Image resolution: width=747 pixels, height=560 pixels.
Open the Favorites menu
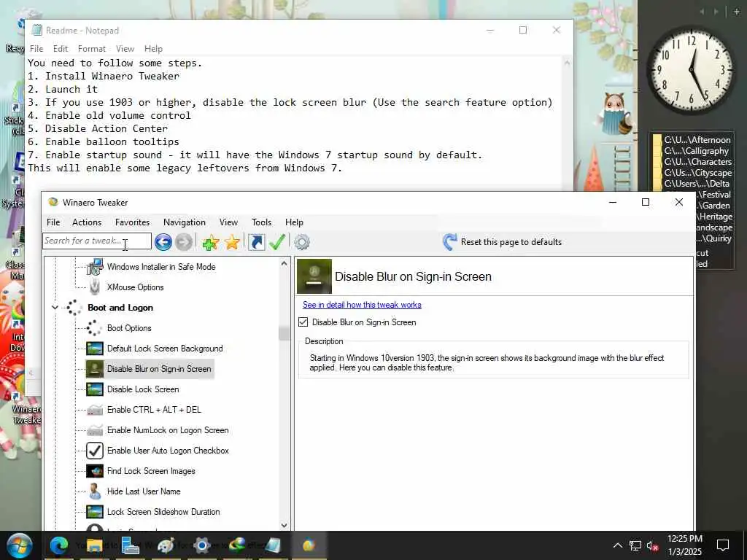[x=132, y=222]
